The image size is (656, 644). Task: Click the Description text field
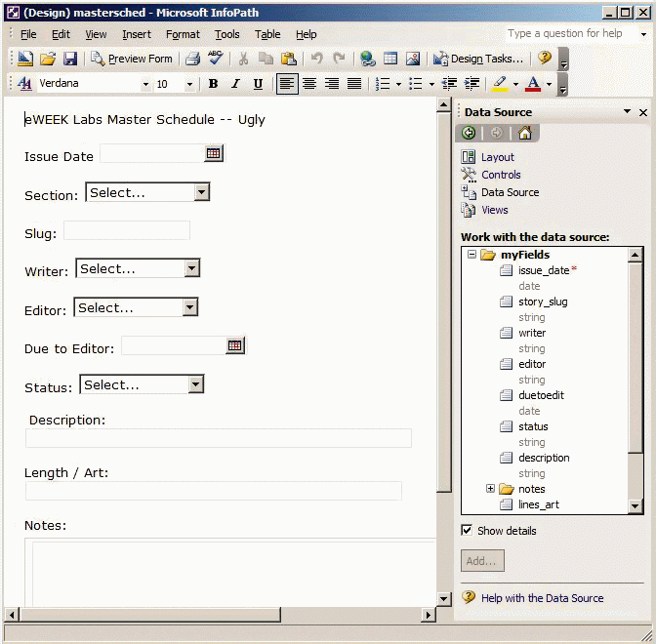(x=219, y=438)
